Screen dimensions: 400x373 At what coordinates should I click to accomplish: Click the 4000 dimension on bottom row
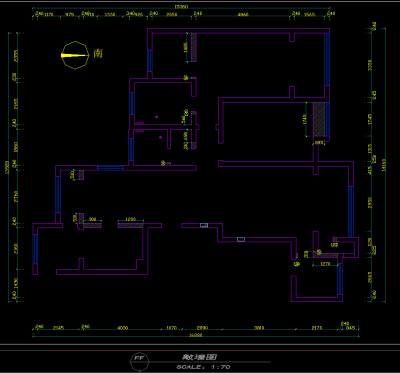(x=123, y=328)
